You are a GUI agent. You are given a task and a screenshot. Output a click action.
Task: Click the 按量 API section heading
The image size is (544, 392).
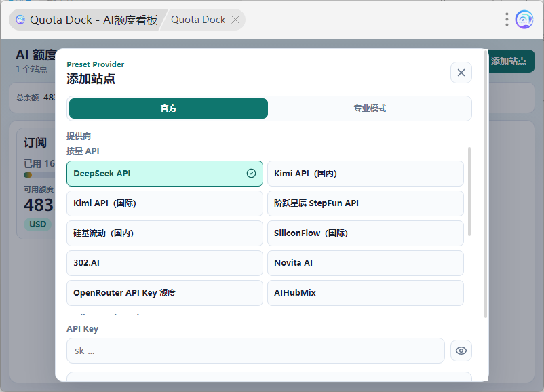(83, 151)
